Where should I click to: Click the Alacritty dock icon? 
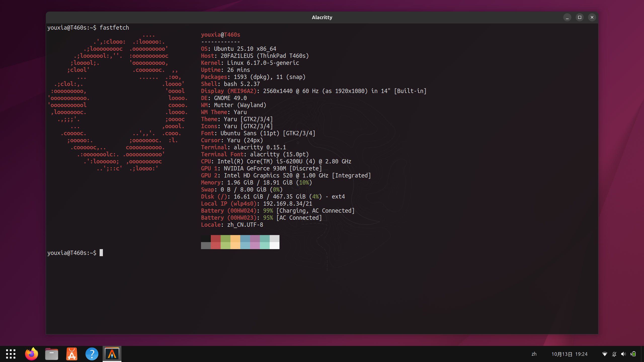tap(112, 354)
